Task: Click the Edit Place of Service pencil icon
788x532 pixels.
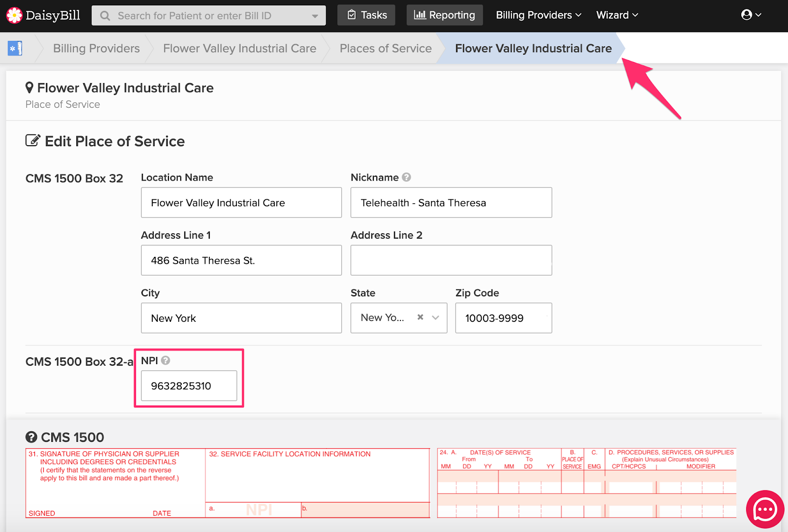Action: pos(33,141)
